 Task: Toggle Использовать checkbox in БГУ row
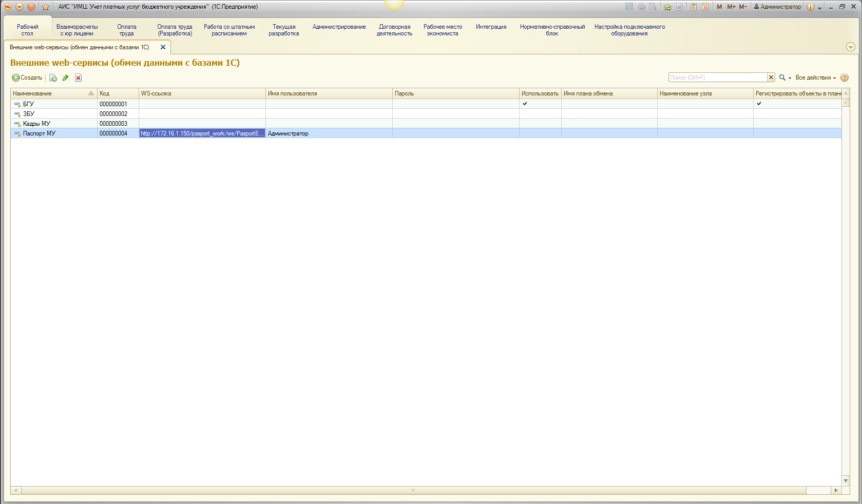(x=525, y=104)
